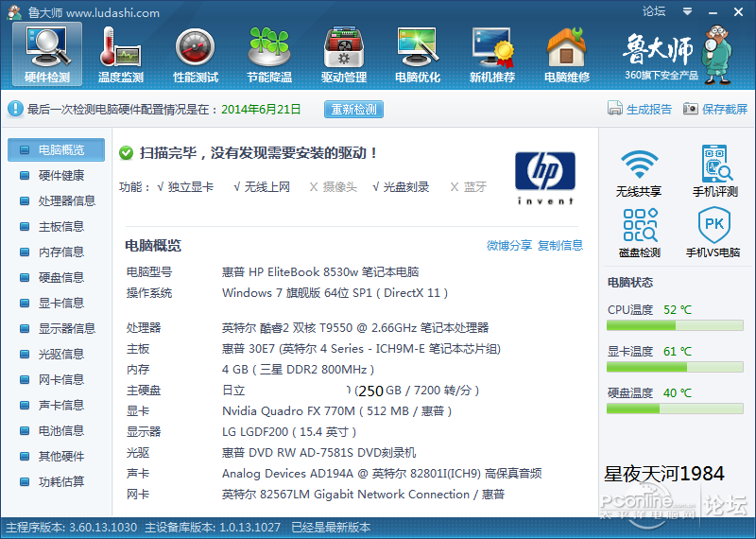Viewport: 756px width, 539px height.
Task: Open the title bar dropdown menu arrow
Action: point(688,11)
